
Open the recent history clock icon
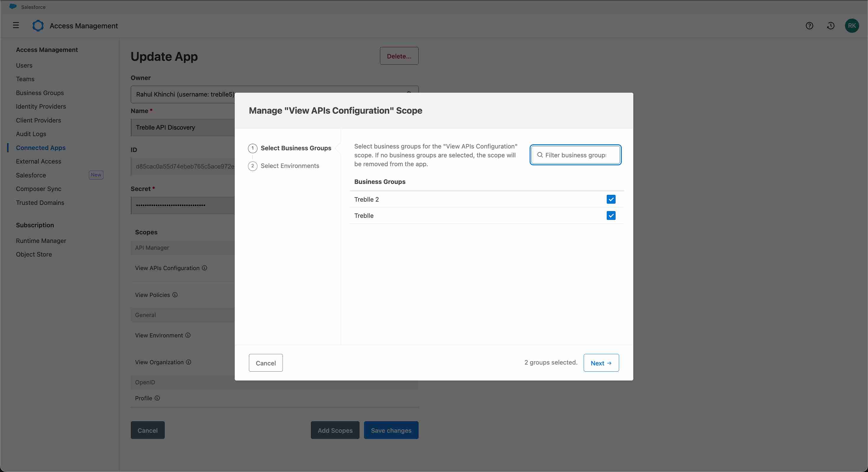click(x=830, y=26)
